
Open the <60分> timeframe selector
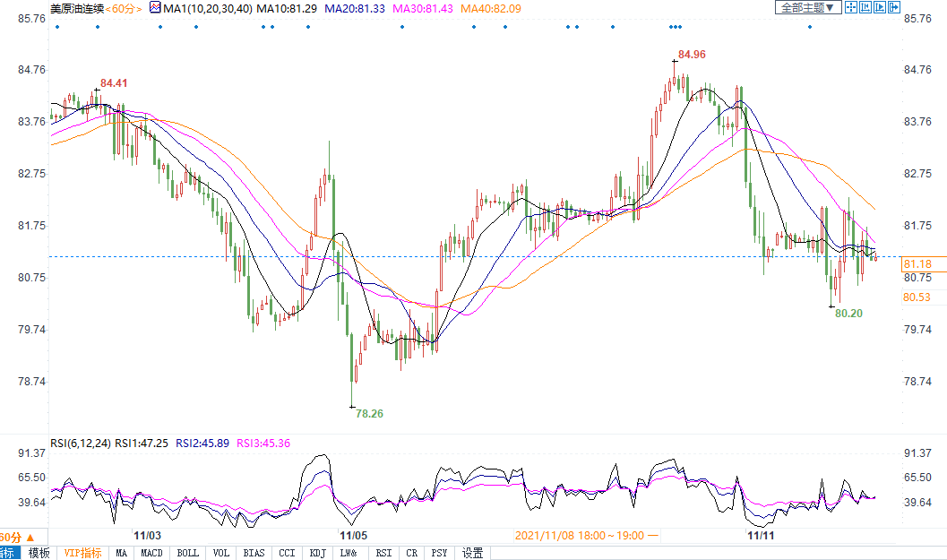(x=125, y=8)
